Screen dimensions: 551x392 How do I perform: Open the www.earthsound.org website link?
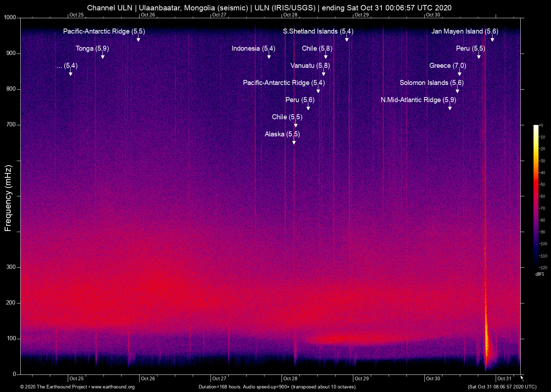[112, 387]
